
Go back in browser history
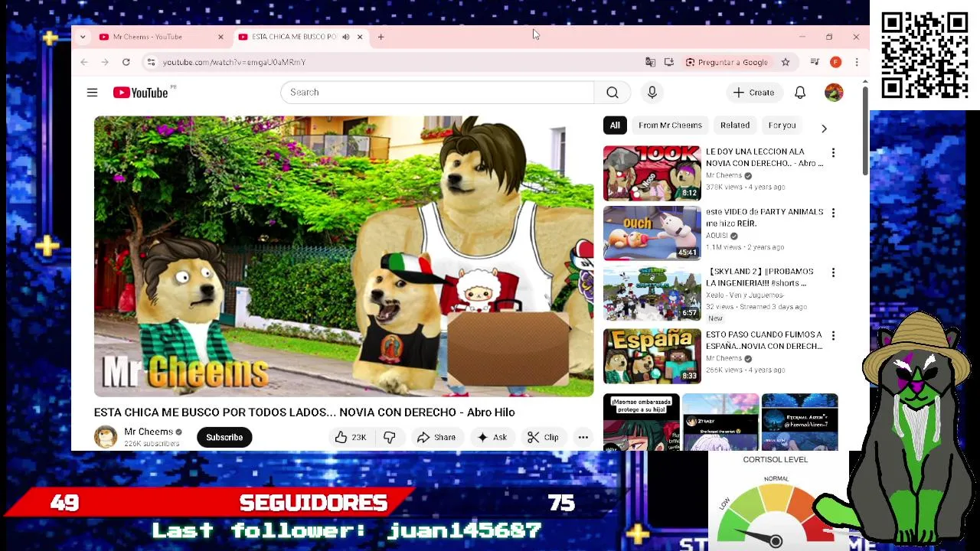click(84, 62)
